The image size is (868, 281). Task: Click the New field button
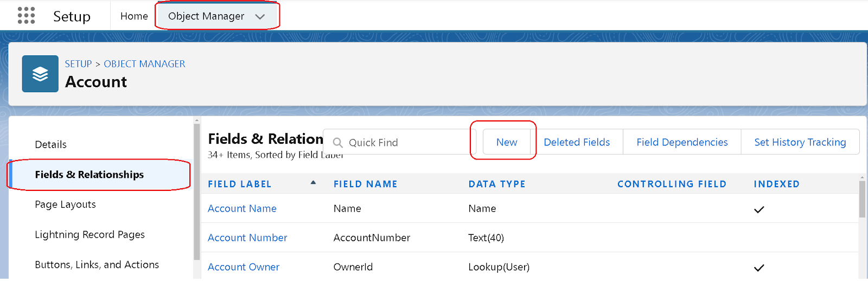coord(507,142)
